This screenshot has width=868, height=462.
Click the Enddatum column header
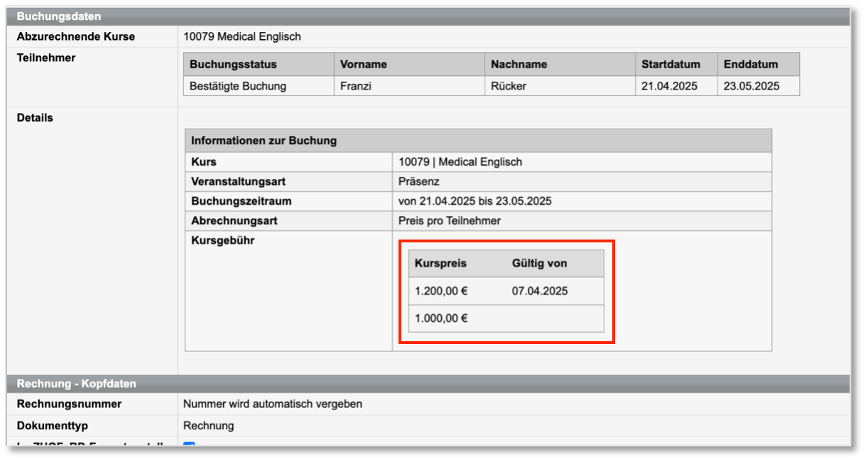tap(751, 64)
